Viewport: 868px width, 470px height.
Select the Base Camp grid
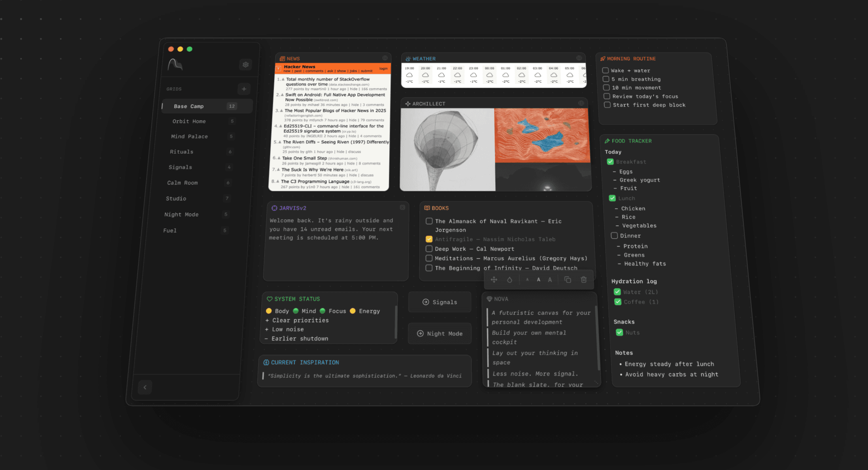207,106
